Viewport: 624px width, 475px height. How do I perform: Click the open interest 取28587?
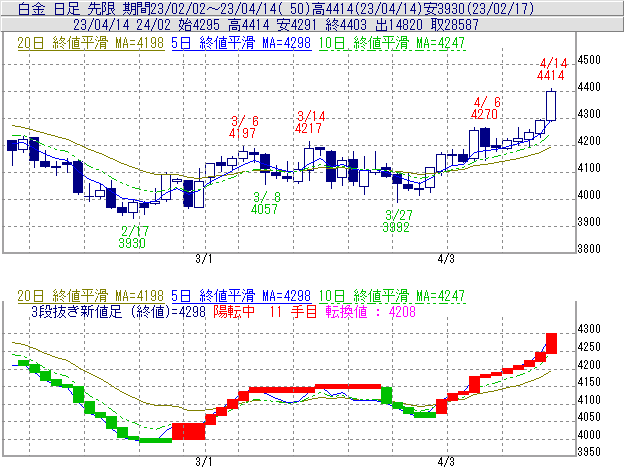(x=454, y=25)
